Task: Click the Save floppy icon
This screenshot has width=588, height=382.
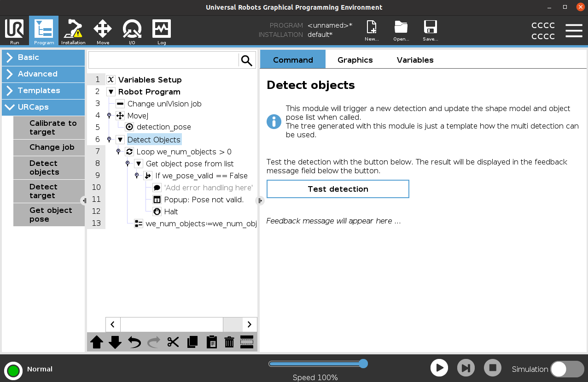Action: coord(431,31)
